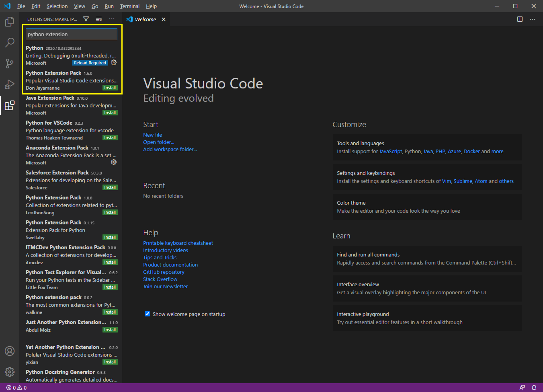Open Introductory videos link

166,250
